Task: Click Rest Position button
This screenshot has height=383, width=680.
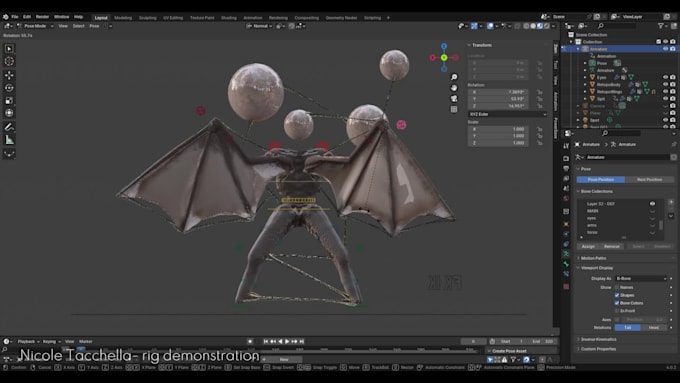Action: click(x=649, y=180)
